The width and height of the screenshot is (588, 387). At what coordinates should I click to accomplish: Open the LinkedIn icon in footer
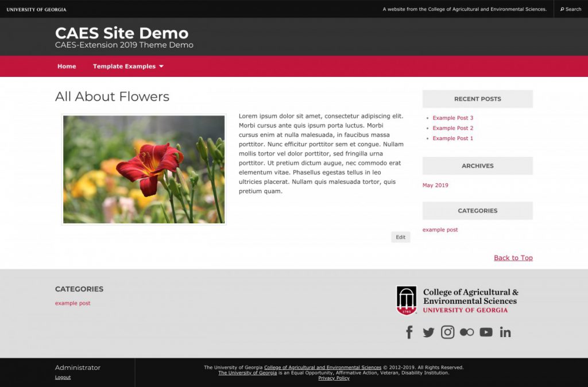coord(505,332)
